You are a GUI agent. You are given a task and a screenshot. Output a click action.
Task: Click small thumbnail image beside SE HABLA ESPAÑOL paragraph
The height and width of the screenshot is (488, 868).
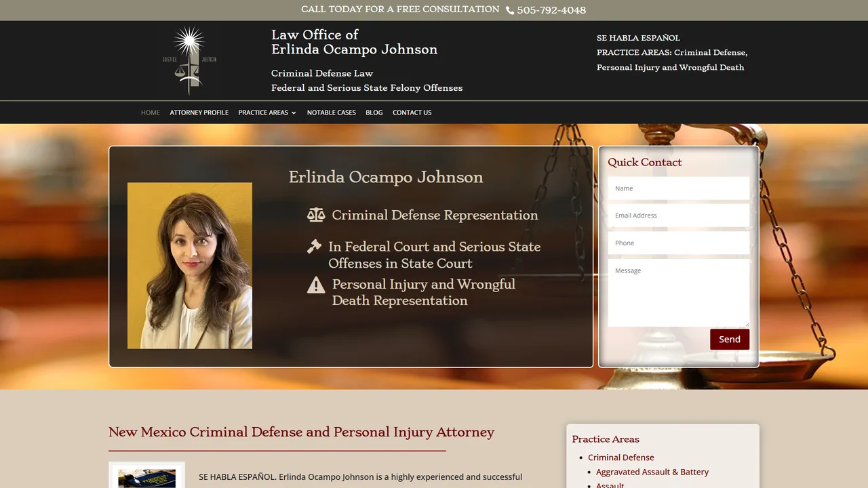147,476
